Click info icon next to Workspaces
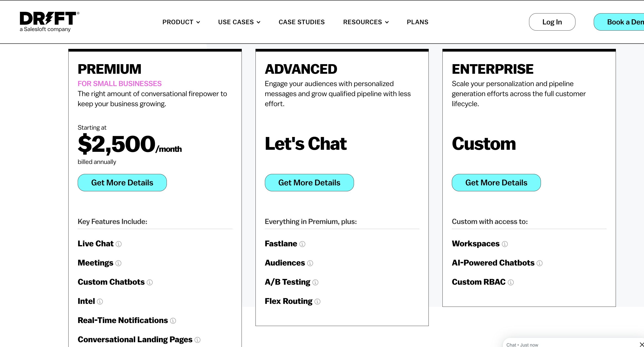The image size is (644, 347). (x=505, y=244)
